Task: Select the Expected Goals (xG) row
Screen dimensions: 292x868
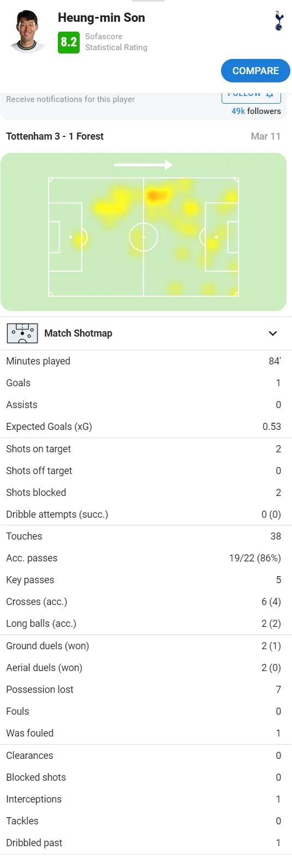Action: tap(146, 427)
